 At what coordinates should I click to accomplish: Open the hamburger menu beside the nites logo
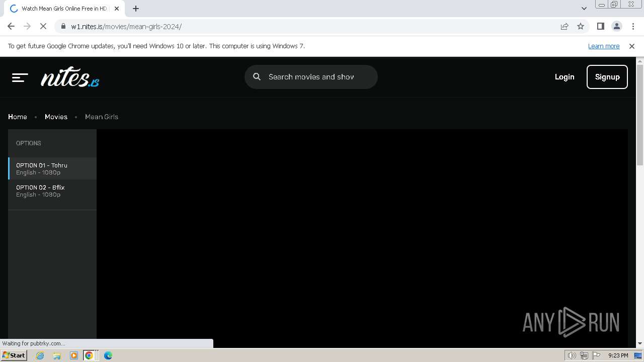pos(20,77)
